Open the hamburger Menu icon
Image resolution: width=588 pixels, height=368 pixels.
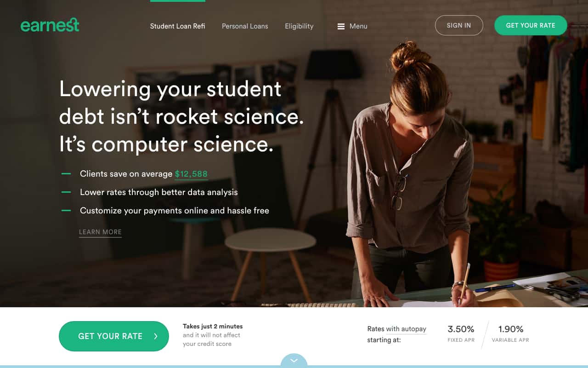(x=341, y=26)
